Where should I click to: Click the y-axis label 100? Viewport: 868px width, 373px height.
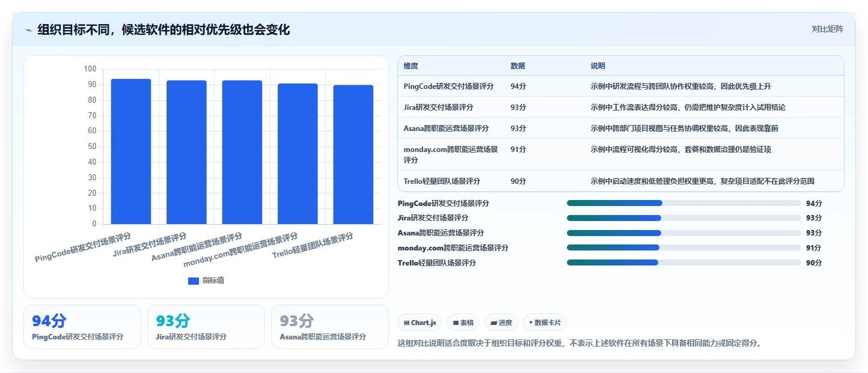[x=89, y=69]
